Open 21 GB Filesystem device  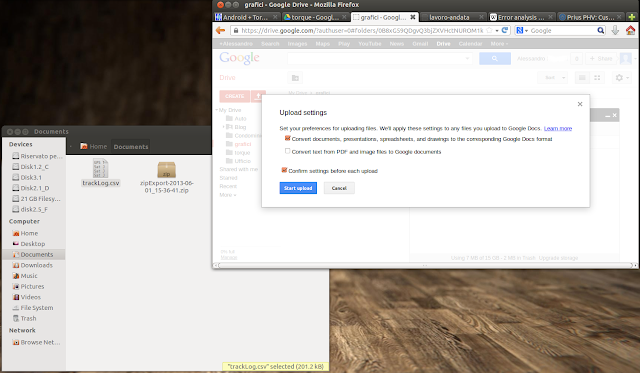click(36, 198)
